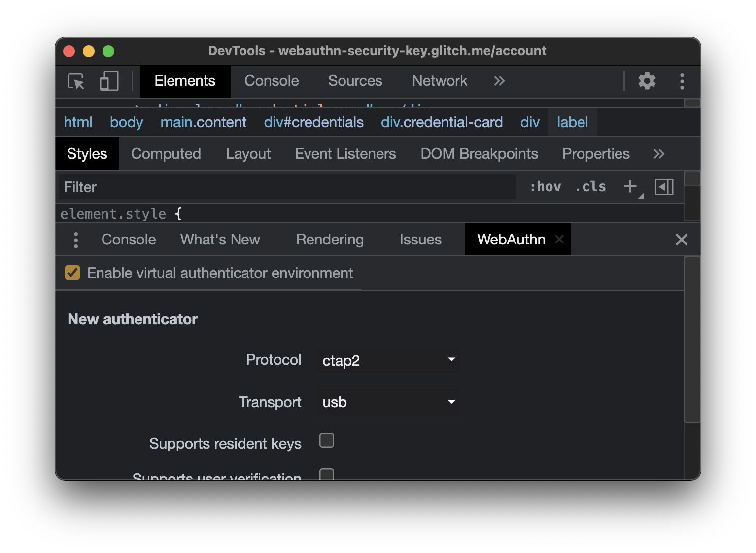
Task: Toggle the device toolbar icon
Action: coord(108,82)
